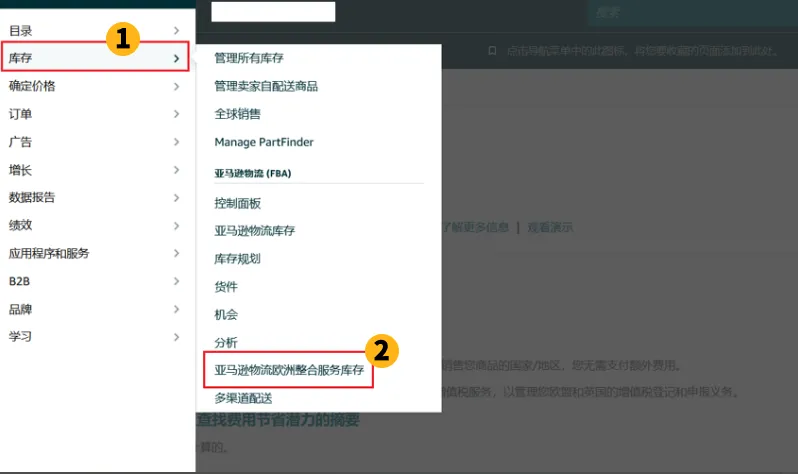This screenshot has height=474, width=798.
Task: Open the 库存 menu item
Action: tap(21, 58)
